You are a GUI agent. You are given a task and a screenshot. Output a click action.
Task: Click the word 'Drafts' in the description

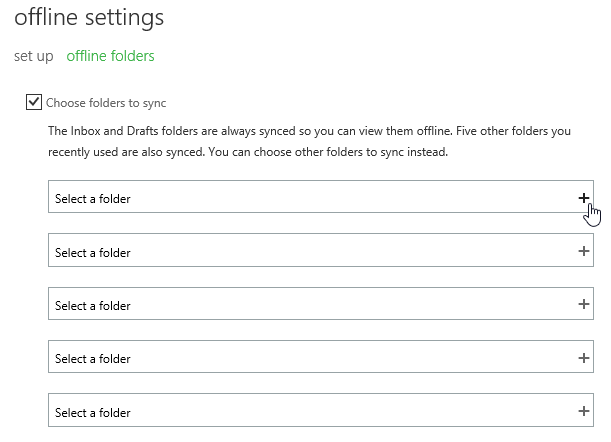[140, 131]
